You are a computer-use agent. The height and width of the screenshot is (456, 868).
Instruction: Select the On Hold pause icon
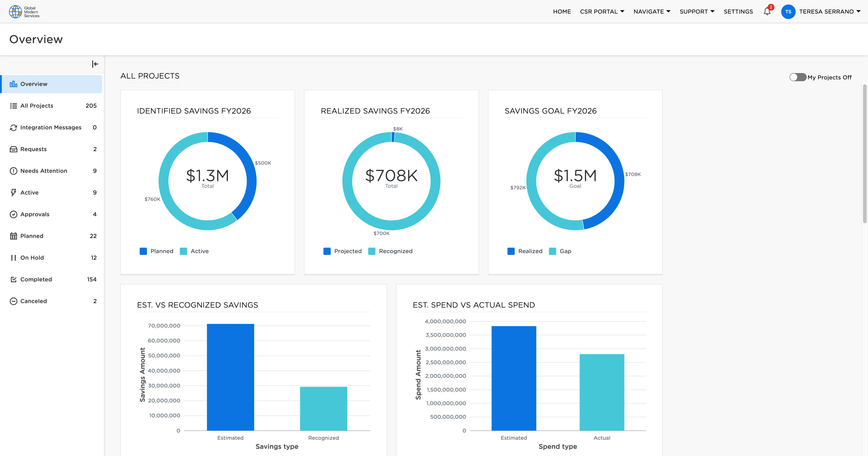14,257
